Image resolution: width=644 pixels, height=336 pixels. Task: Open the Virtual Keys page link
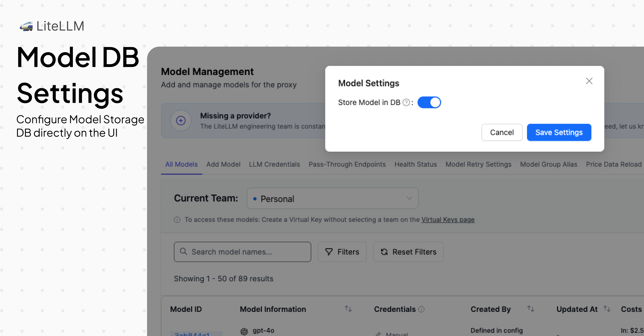[448, 220]
